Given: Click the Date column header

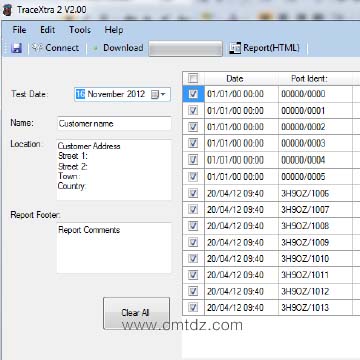Looking at the screenshot, I should coord(241,79).
